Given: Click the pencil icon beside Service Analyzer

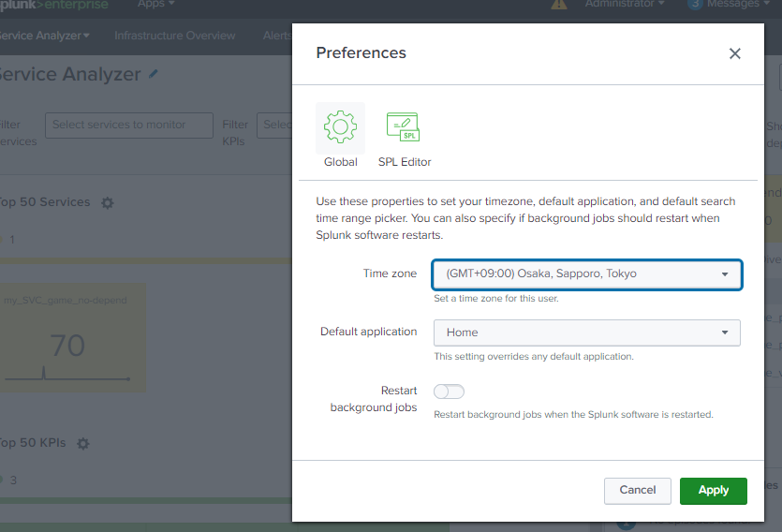Looking at the screenshot, I should tap(154, 74).
